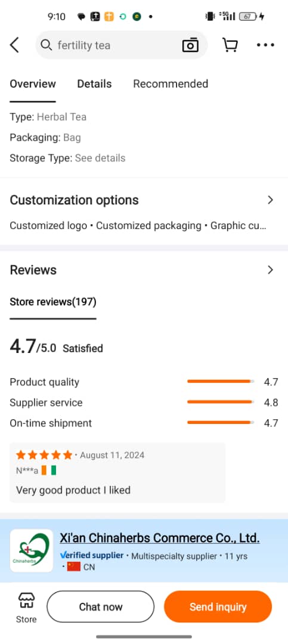The image size is (288, 644).
Task: Expand Customization options chevron
Action: (x=270, y=200)
